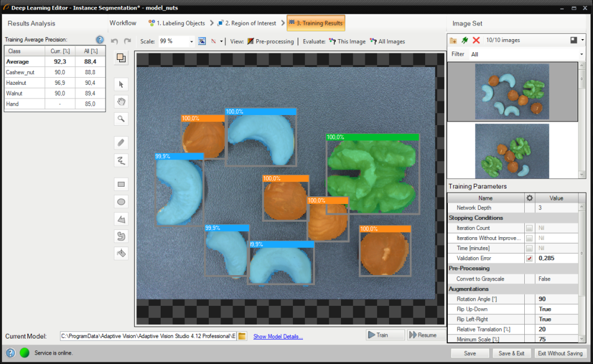Click the Show Model Details link
This screenshot has height=364, width=593.
pyautogui.click(x=278, y=337)
